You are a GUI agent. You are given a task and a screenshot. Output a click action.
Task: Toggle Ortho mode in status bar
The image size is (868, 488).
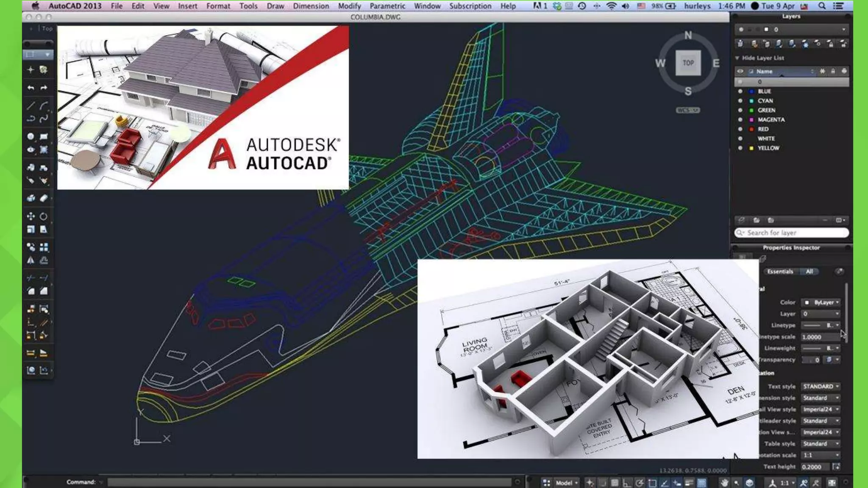[x=626, y=482]
